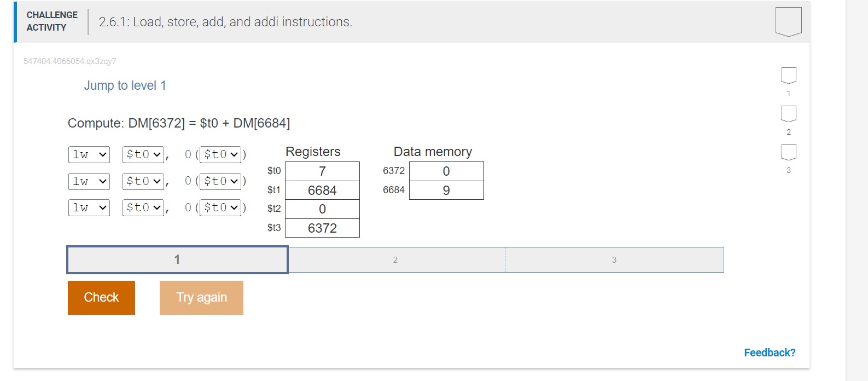Click the level 3 completion badge icon
Viewport: 868px width, 381px height.
pyautogui.click(x=789, y=152)
